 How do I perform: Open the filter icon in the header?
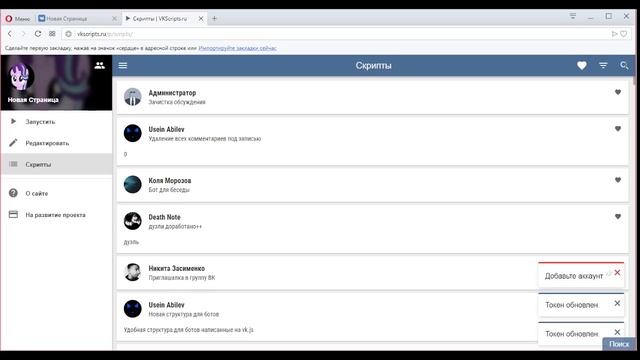[x=603, y=65]
